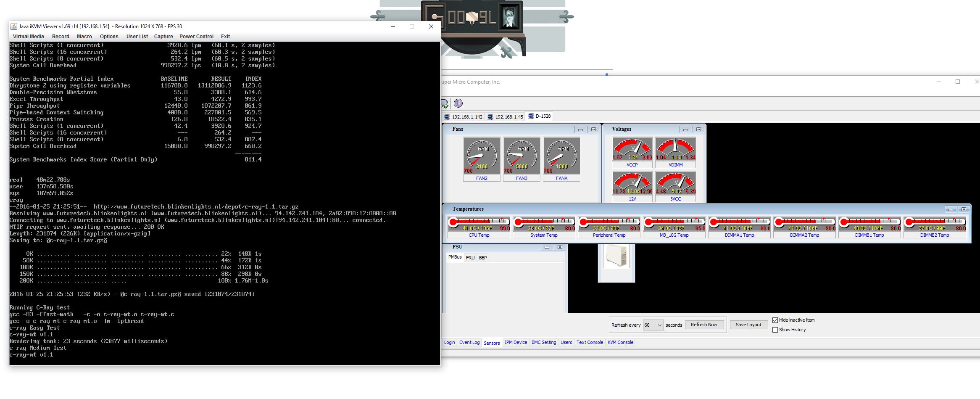Click the FAN3 RPM gauge
The image size is (980, 399).
[x=522, y=156]
